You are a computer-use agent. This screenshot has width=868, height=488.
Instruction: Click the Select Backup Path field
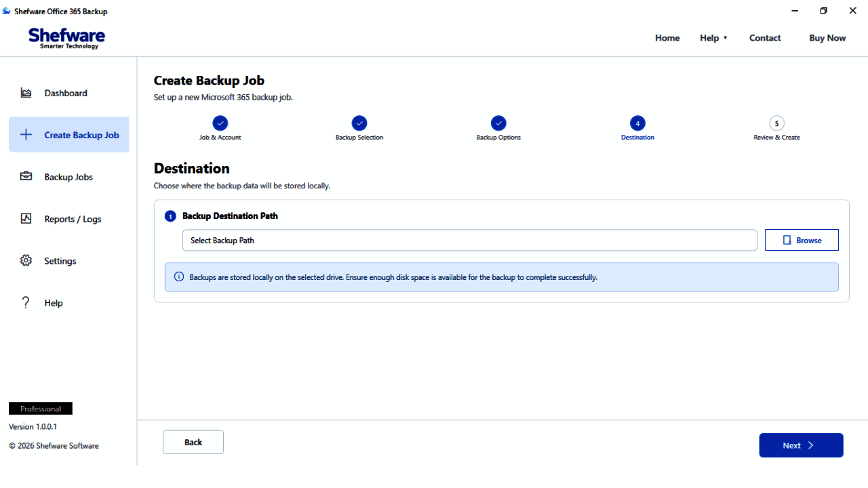(469, 240)
